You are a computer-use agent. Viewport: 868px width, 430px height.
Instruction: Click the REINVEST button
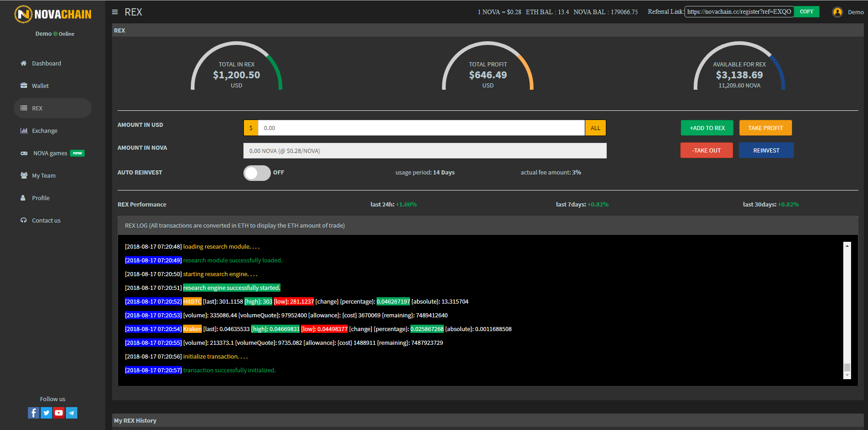tap(766, 150)
